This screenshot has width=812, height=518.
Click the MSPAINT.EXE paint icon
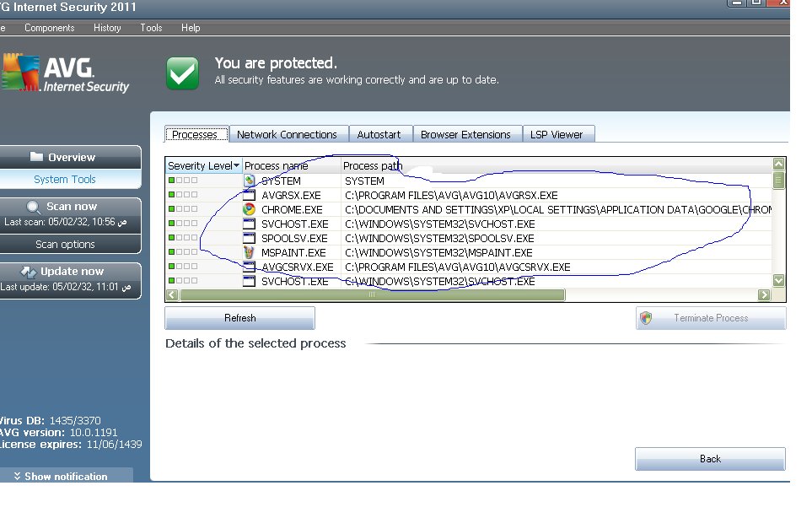[x=249, y=252]
